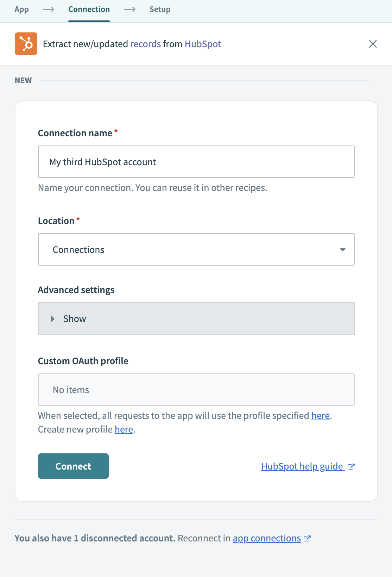Click the external link icon beside HubSpot help guide

[x=351, y=466]
